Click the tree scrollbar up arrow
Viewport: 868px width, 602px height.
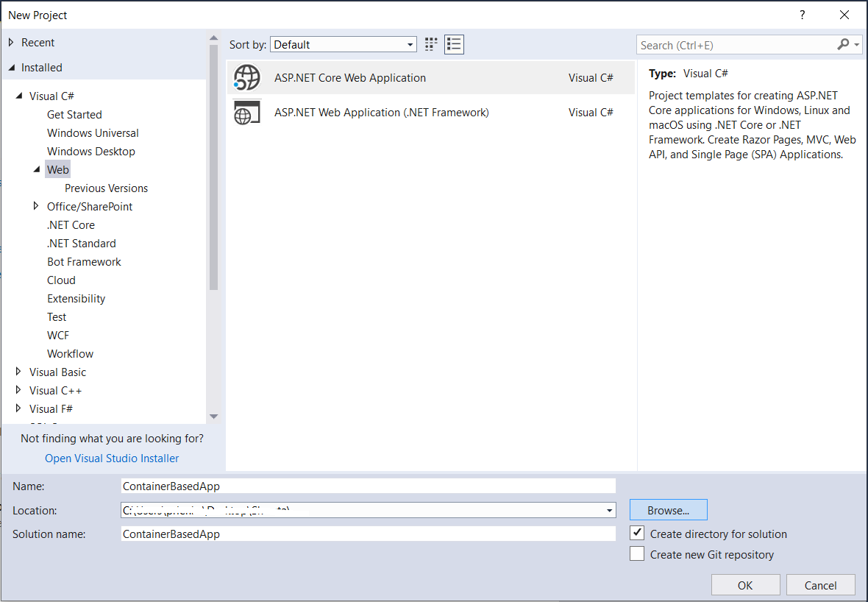213,38
